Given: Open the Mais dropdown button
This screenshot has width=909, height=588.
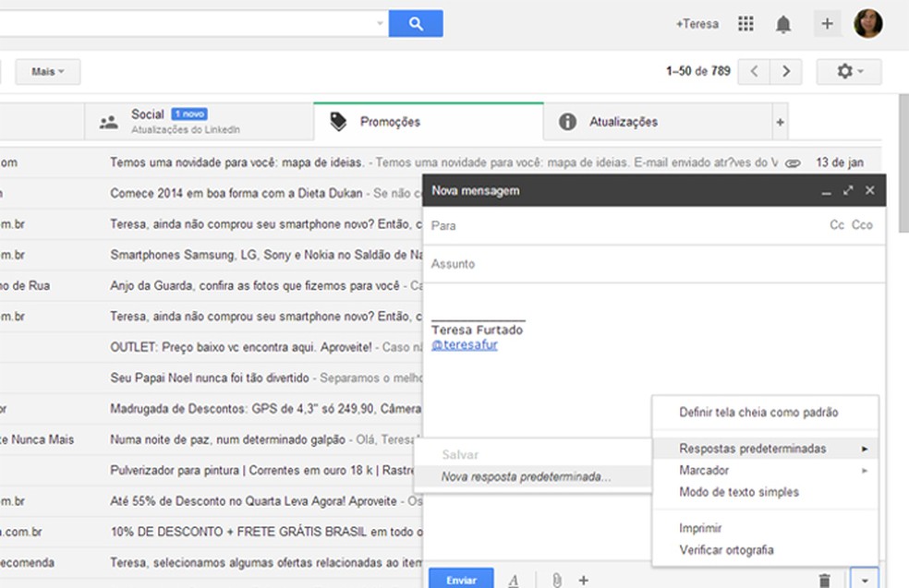Looking at the screenshot, I should pyautogui.click(x=47, y=72).
